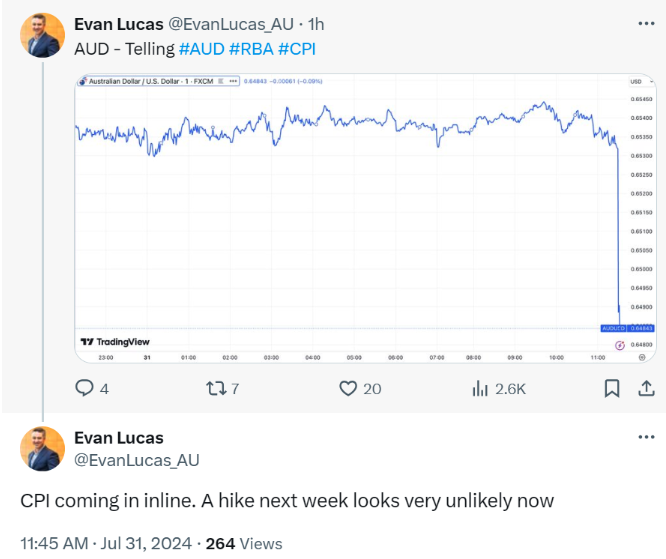Open more options on the first tweet
Screen dimensions: 666x559
pyautogui.click(x=646, y=23)
